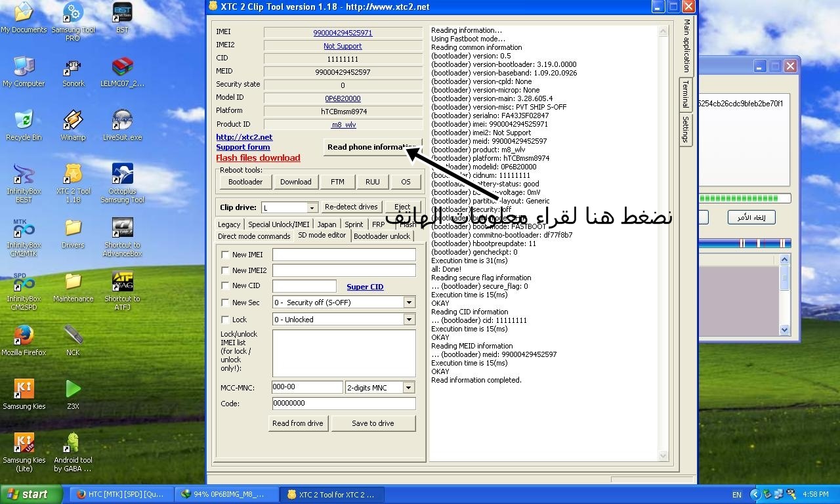Open Shortcut to ATFJ icon
The height and width of the screenshot is (504, 840).
[x=123, y=291]
